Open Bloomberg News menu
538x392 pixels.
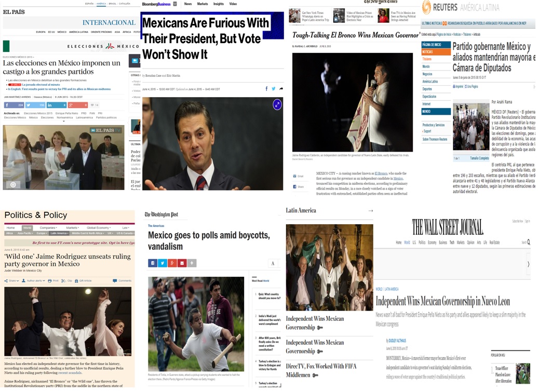tap(188, 4)
